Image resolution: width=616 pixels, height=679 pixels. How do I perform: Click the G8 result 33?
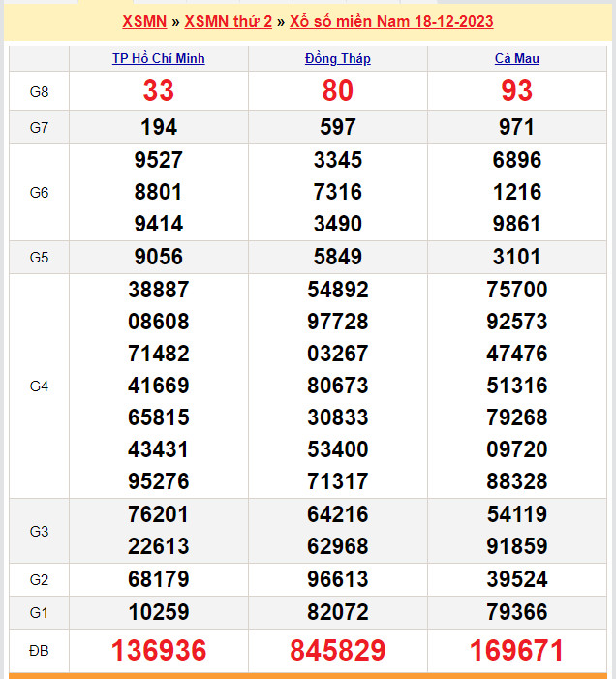159,91
